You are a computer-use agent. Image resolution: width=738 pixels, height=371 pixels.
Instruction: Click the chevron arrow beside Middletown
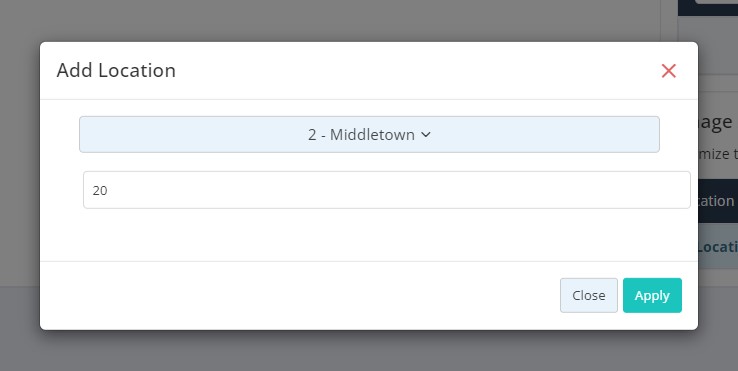425,135
